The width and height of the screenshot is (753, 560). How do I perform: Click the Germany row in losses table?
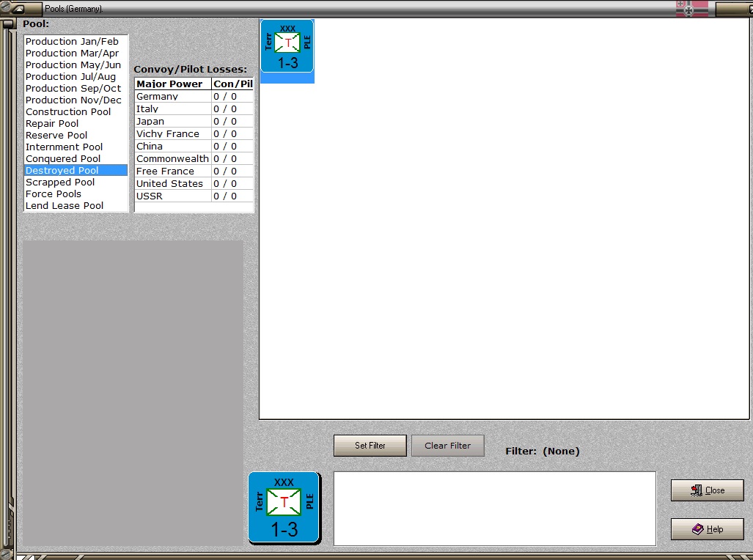[194, 97]
